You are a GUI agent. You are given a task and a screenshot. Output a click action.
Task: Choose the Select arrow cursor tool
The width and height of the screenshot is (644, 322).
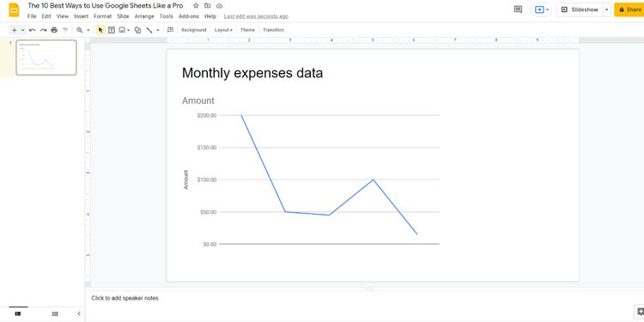point(100,30)
